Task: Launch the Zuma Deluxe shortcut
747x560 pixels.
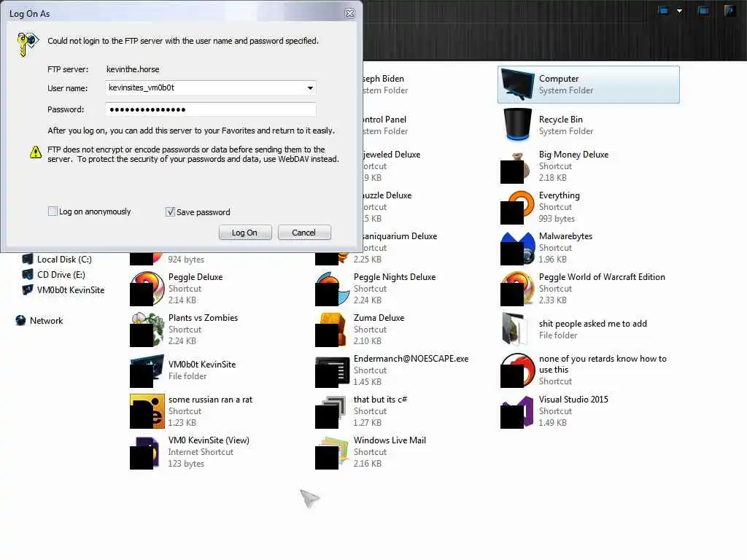Action: 330,330
